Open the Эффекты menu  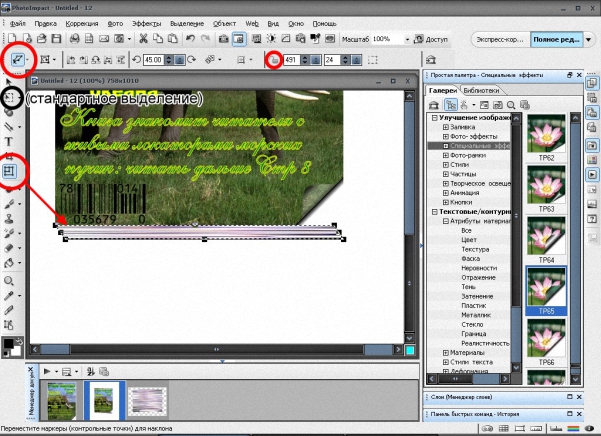coord(146,23)
